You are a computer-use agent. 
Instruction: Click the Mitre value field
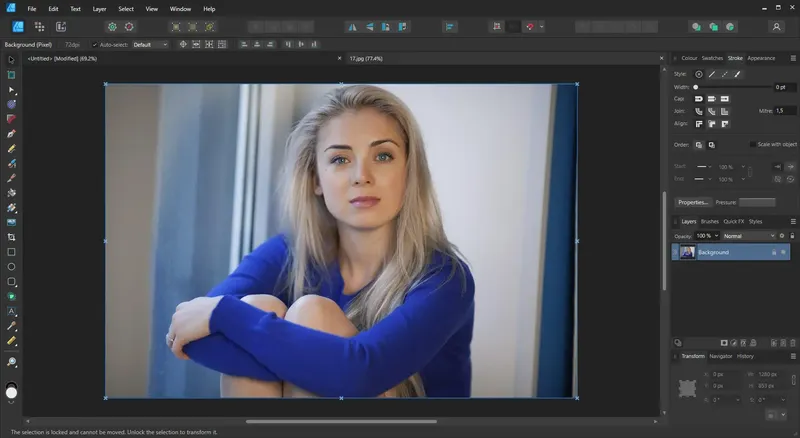point(785,111)
